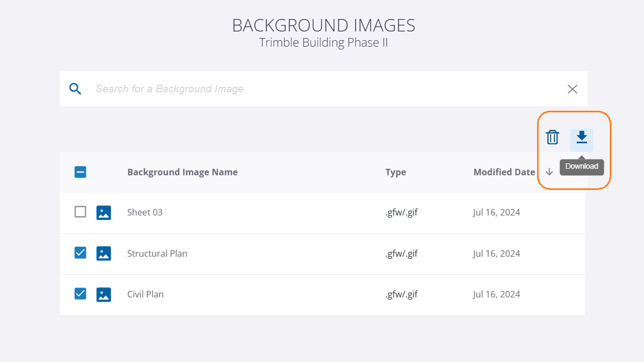Click the Download tooltip label

click(582, 166)
